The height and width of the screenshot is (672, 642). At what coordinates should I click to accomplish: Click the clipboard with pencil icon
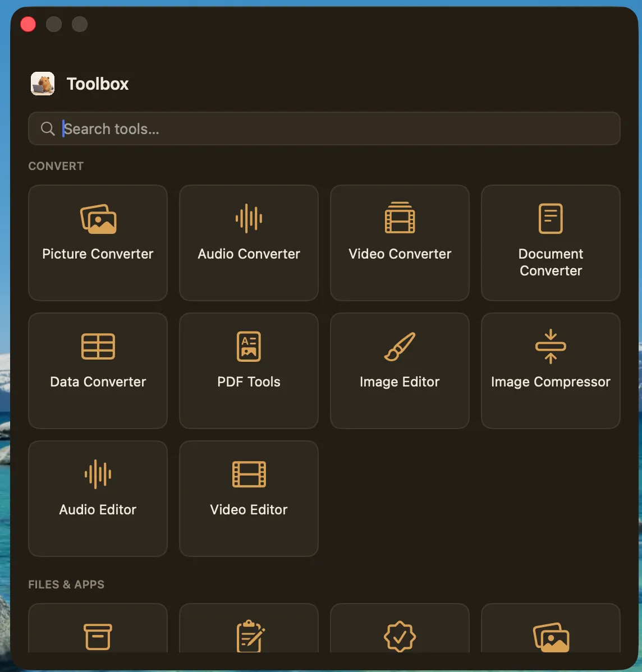click(250, 636)
